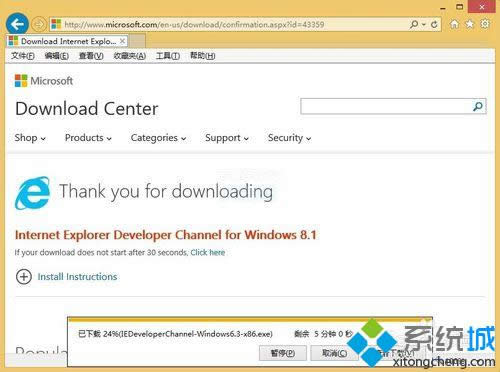This screenshot has height=372, width=500.
Task: Select the Download Internet Explo... tab
Action: point(67,41)
